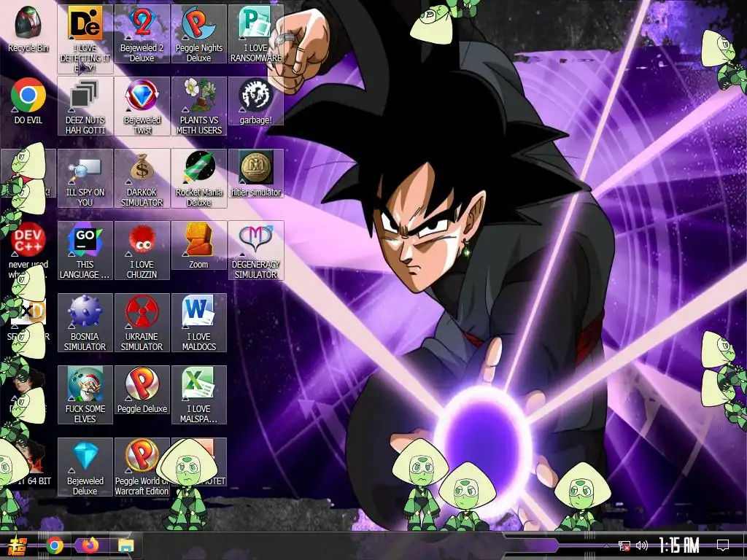
Task: Open the Zoom desktop shortcut
Action: (x=198, y=245)
